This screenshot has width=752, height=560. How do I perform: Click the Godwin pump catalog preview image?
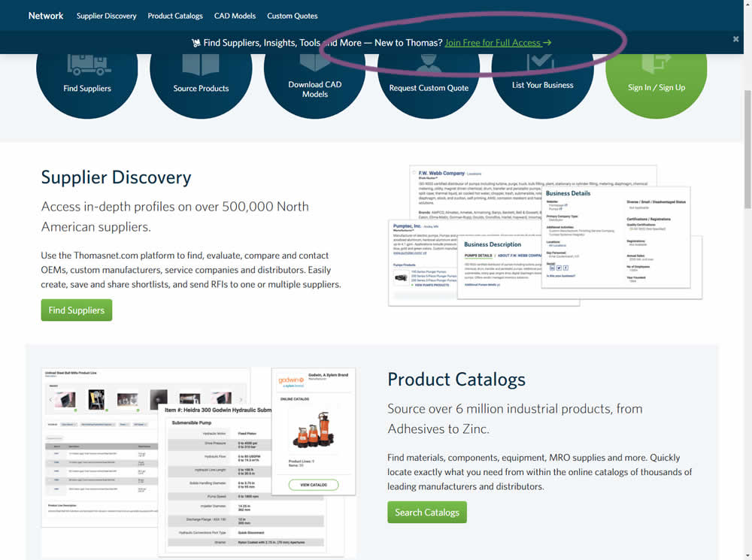point(198,461)
